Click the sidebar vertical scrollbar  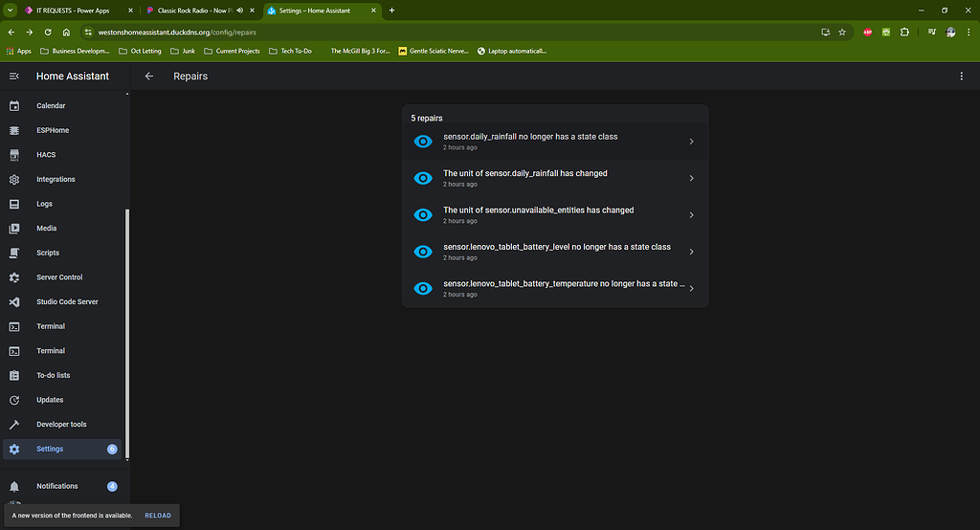click(128, 335)
